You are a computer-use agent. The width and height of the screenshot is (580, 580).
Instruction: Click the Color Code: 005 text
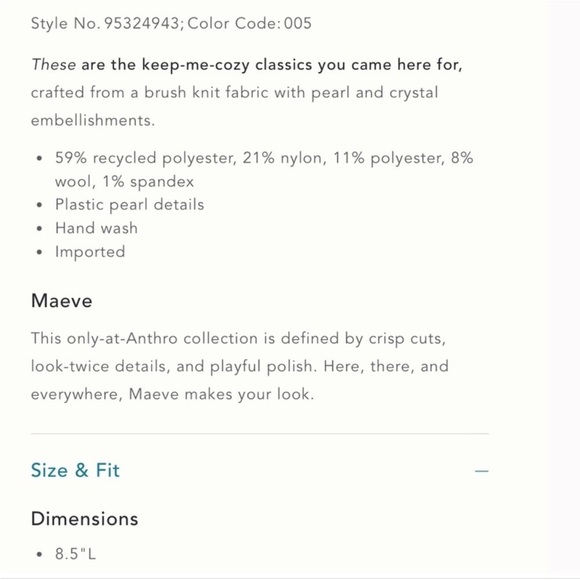249,23
